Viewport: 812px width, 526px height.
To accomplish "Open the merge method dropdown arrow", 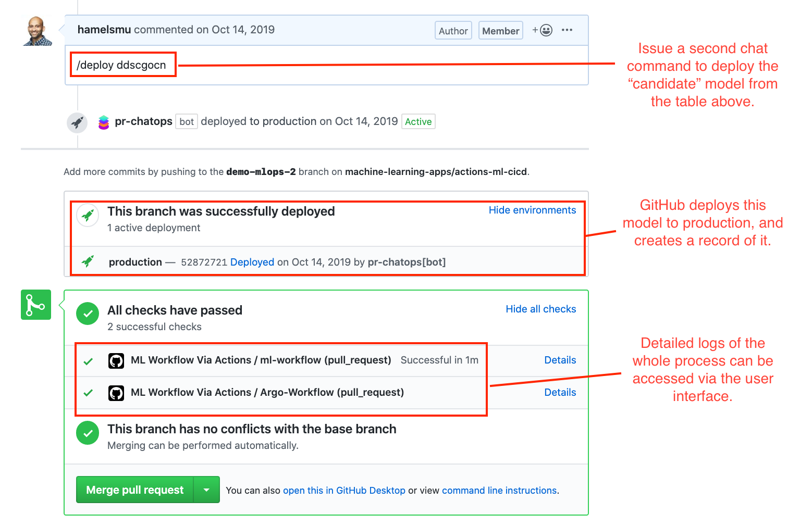I will [206, 490].
